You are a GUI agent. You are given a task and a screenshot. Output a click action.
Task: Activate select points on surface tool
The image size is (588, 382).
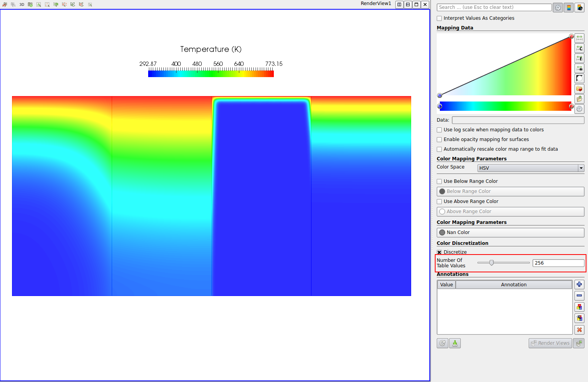pos(47,4)
